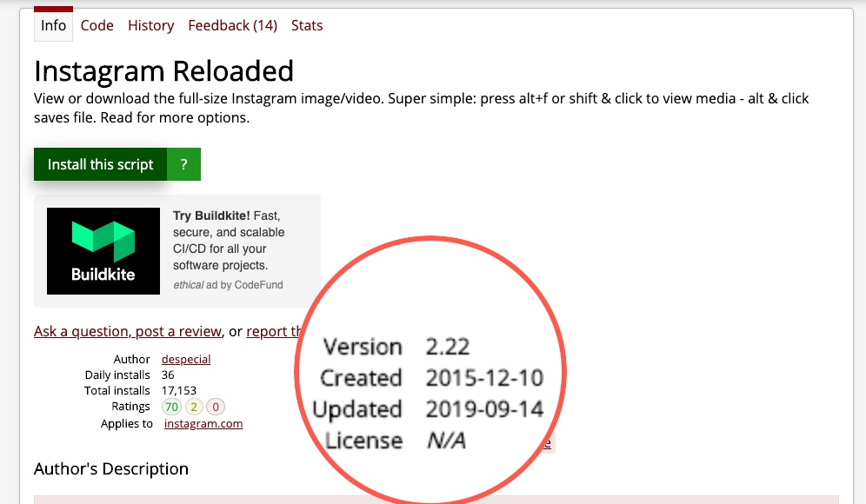Click the 'Total installs' label
The image size is (866, 504).
[117, 390]
